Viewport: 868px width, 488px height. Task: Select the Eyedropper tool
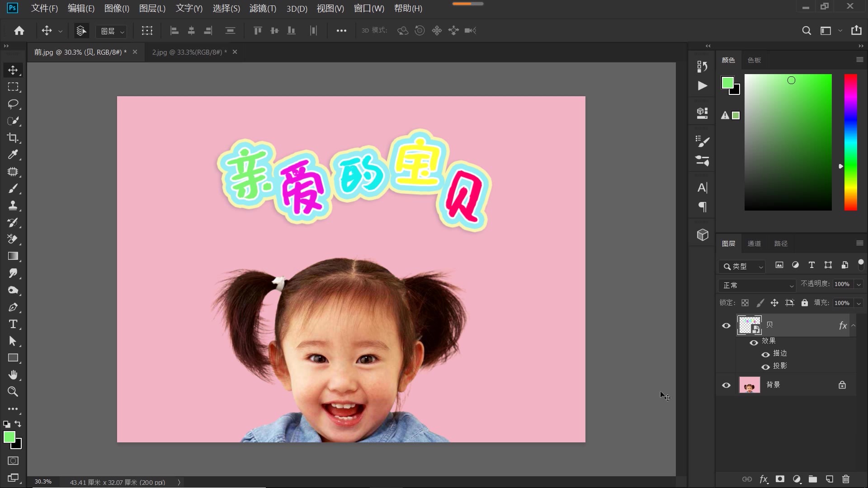coord(13,155)
